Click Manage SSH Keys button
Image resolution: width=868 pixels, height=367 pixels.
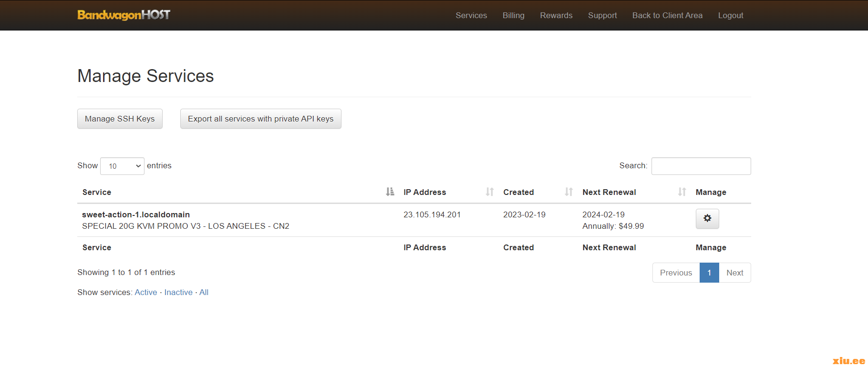(x=120, y=119)
